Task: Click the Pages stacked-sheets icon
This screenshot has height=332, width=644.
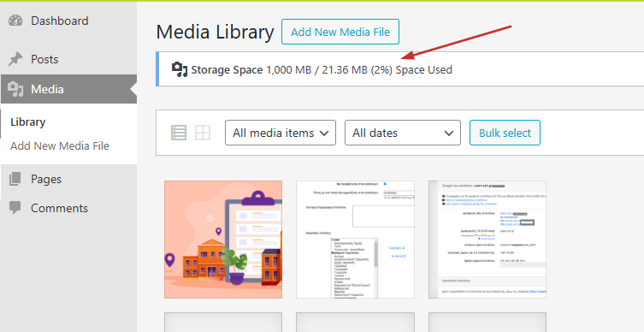Action: (x=15, y=179)
